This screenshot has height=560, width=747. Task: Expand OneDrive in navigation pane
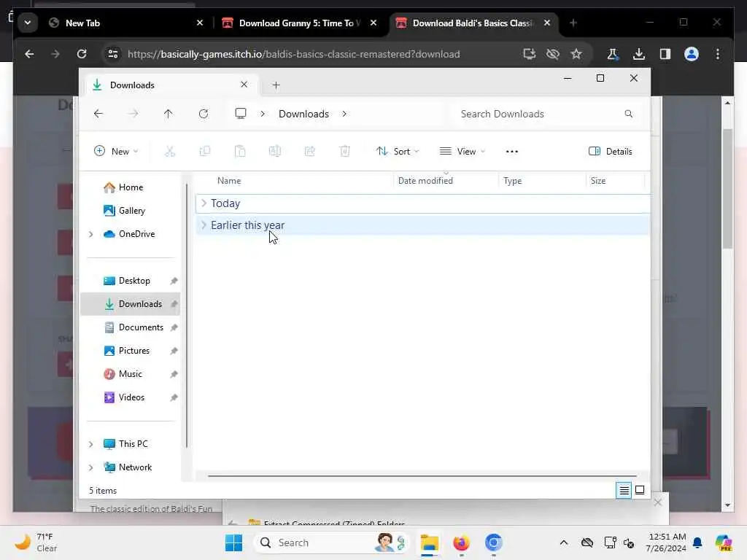point(90,234)
